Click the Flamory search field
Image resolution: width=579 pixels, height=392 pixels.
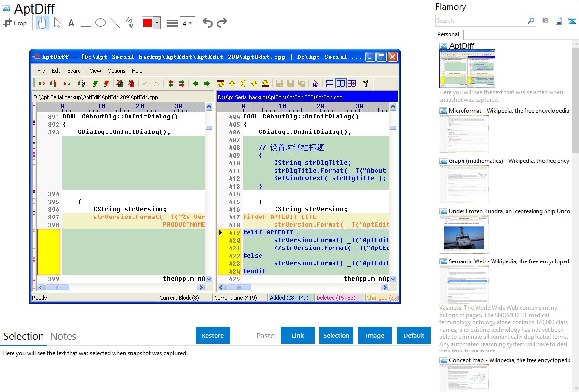pos(481,21)
